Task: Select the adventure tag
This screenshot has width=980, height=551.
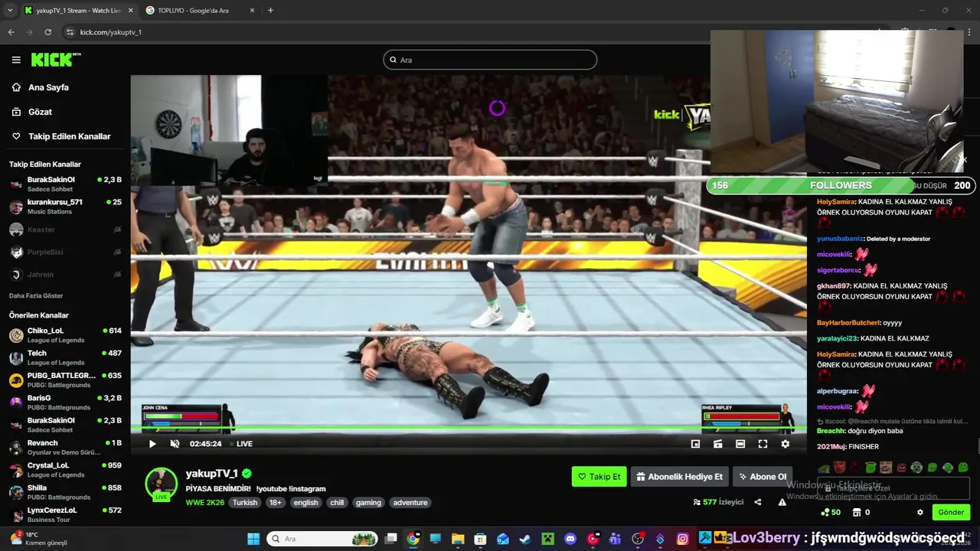Action: (x=410, y=503)
